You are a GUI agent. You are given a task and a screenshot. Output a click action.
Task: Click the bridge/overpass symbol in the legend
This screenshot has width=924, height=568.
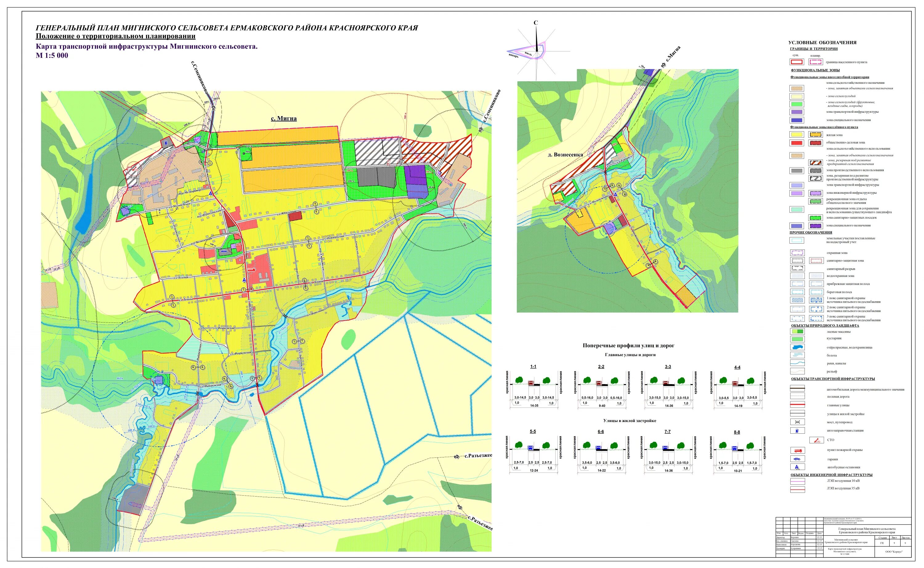click(x=797, y=422)
